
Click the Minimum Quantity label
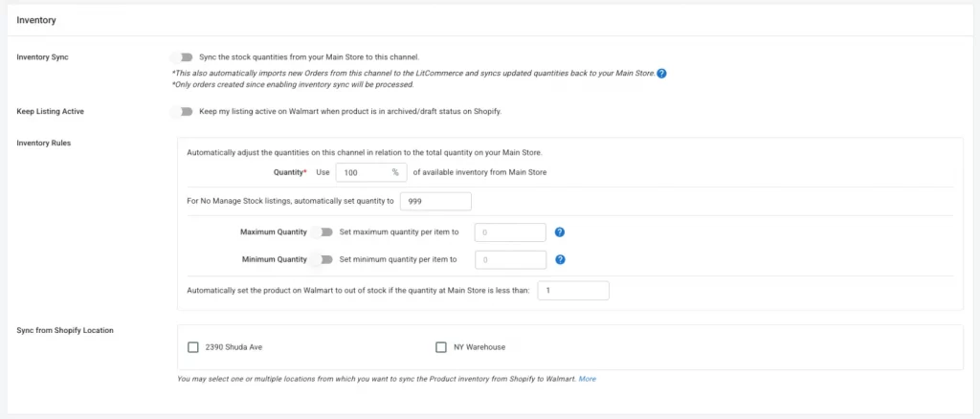pyautogui.click(x=275, y=259)
